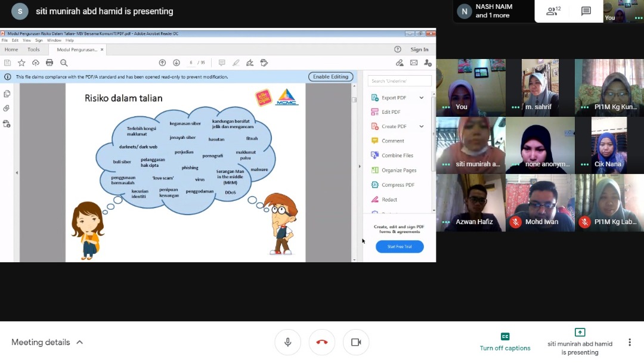644x363 pixels.
Task: Open the three-dot more options menu
Action: (x=629, y=342)
